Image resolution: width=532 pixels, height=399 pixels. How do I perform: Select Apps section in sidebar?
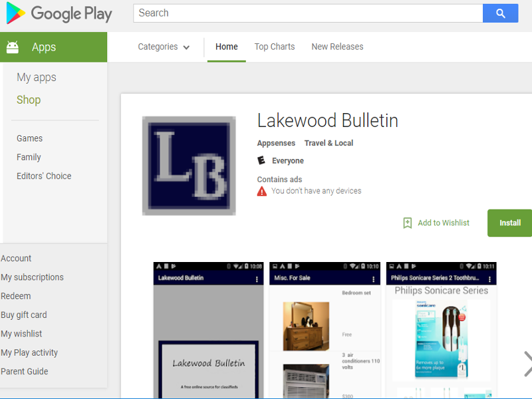tap(54, 47)
